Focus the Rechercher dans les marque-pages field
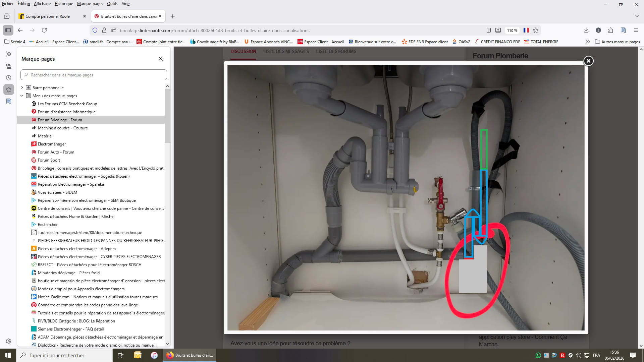Viewport: 644px width, 362px height. pos(94,75)
